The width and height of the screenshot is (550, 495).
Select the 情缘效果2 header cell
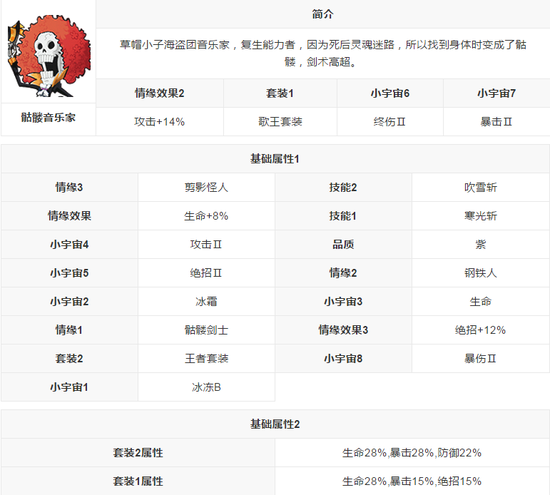pos(160,93)
